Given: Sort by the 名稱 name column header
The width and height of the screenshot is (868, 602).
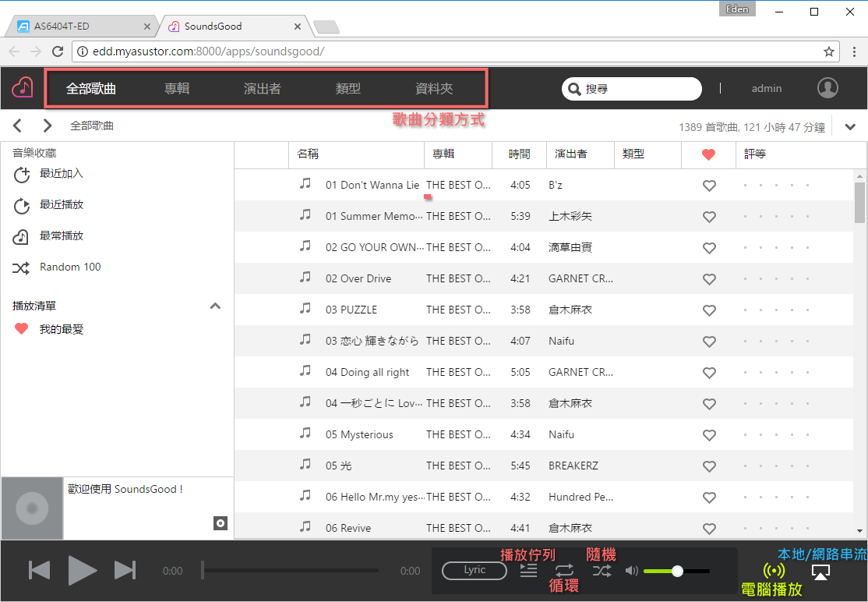Looking at the screenshot, I should point(357,154).
